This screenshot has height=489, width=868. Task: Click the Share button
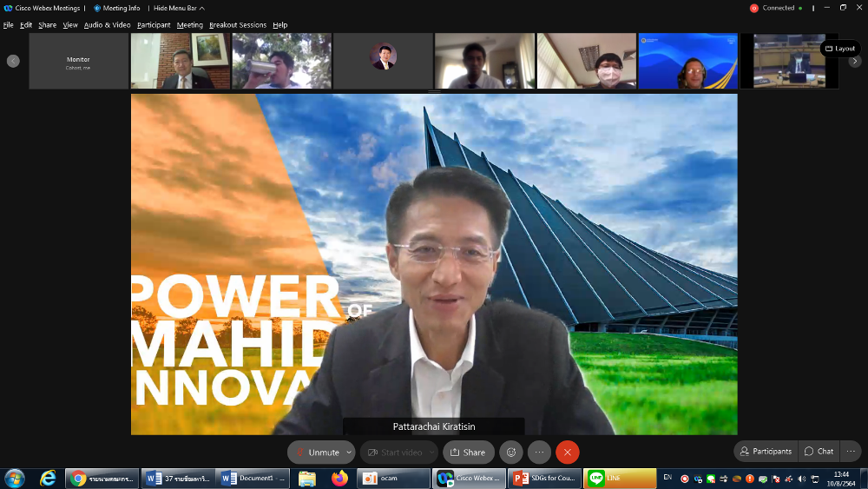[468, 453]
